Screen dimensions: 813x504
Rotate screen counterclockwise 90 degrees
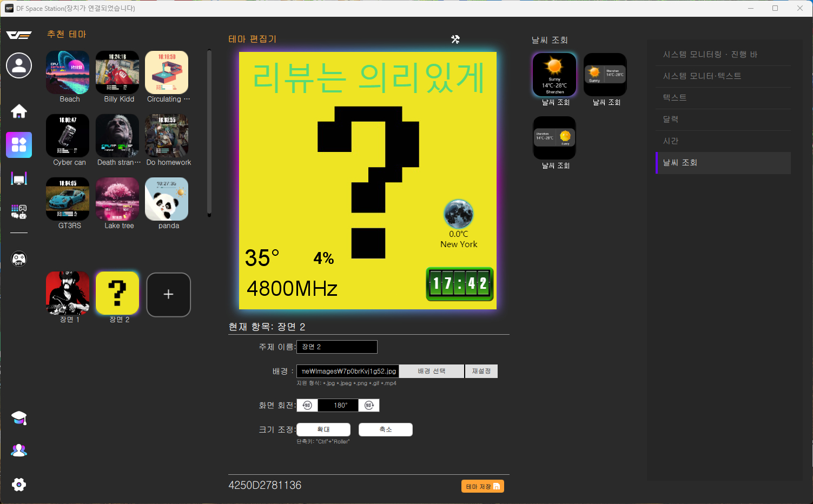(x=307, y=405)
